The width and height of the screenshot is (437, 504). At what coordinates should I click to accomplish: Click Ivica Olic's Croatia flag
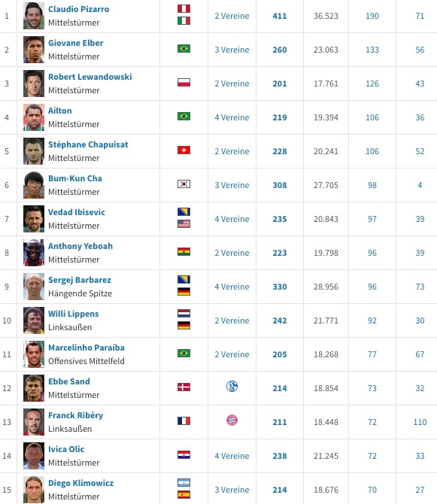pos(184,455)
